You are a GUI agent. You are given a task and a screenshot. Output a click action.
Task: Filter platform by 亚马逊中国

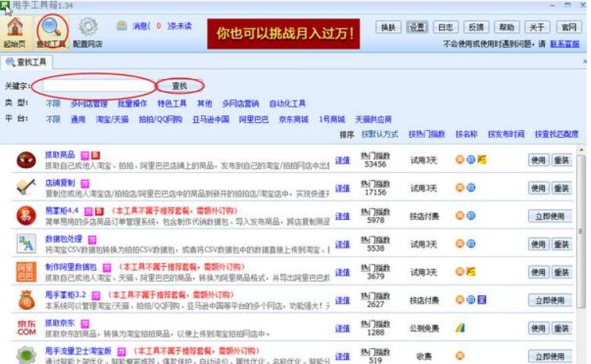pos(211,120)
